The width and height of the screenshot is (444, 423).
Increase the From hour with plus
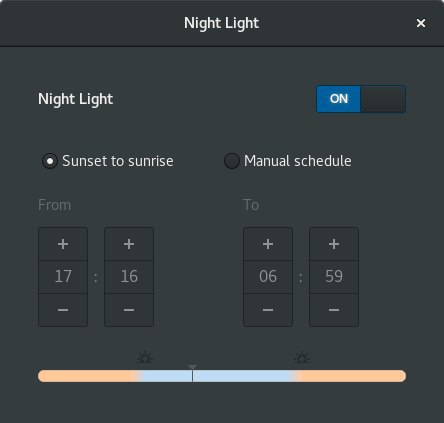pyautogui.click(x=63, y=244)
